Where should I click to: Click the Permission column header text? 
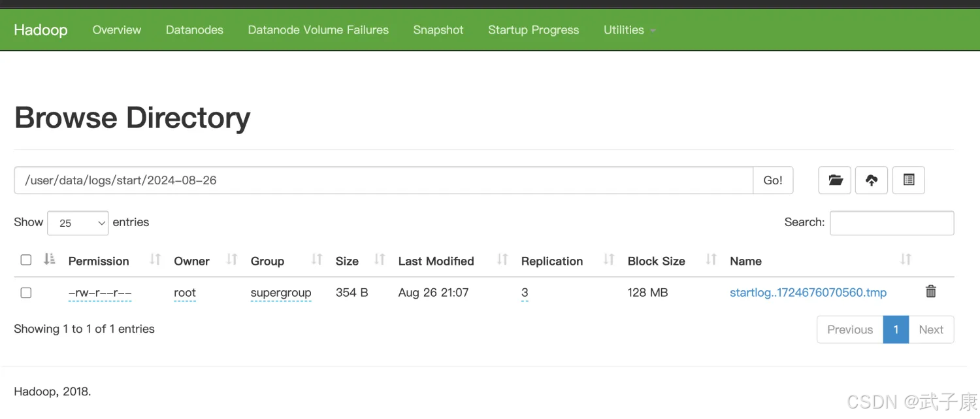[x=99, y=261]
